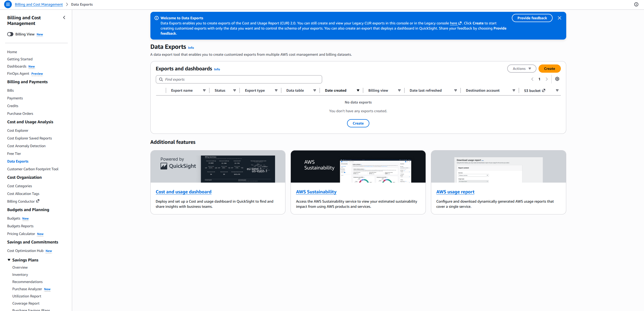Screen dimensions: 644x311
Task: Open Savings Plans Inventory
Action: pos(20,275)
